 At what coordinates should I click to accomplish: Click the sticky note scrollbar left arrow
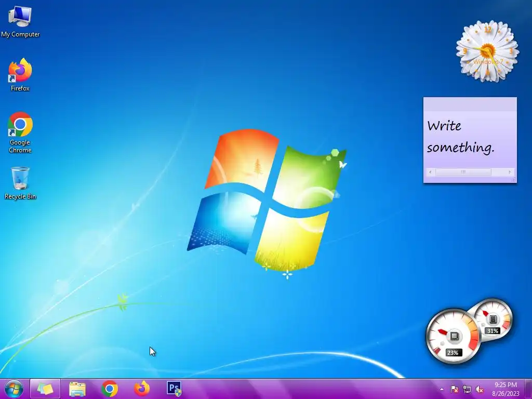tap(430, 172)
